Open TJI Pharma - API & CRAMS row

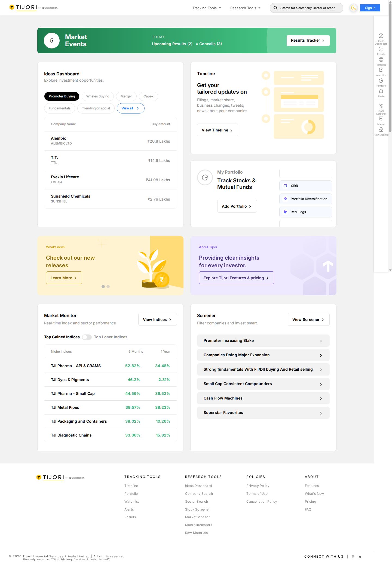coord(111,366)
